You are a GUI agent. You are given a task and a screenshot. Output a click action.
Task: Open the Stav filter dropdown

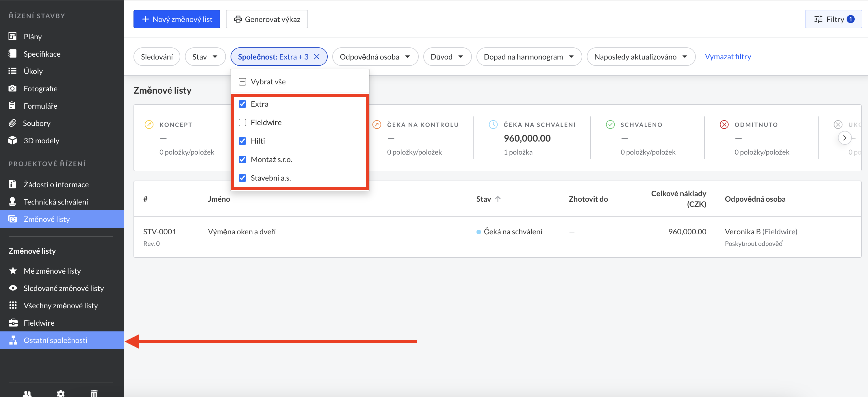coord(205,57)
